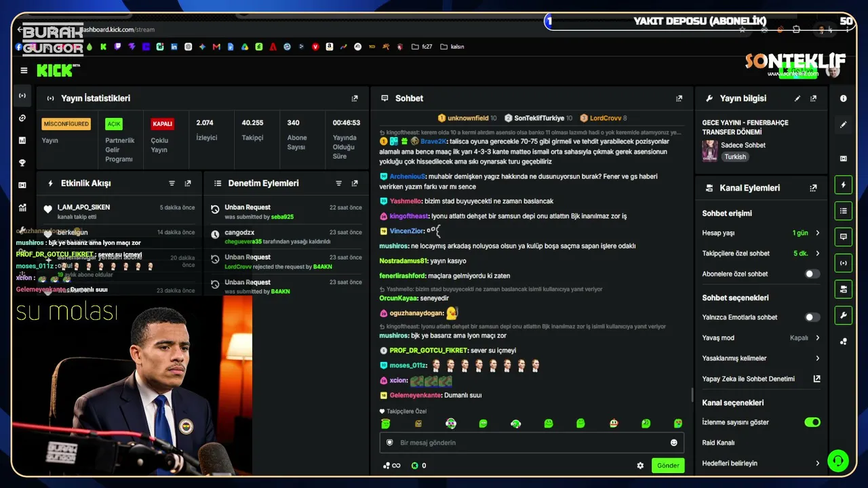Open the hamburger menu beside the Kick logo
The image size is (868, 488).
[x=24, y=70]
